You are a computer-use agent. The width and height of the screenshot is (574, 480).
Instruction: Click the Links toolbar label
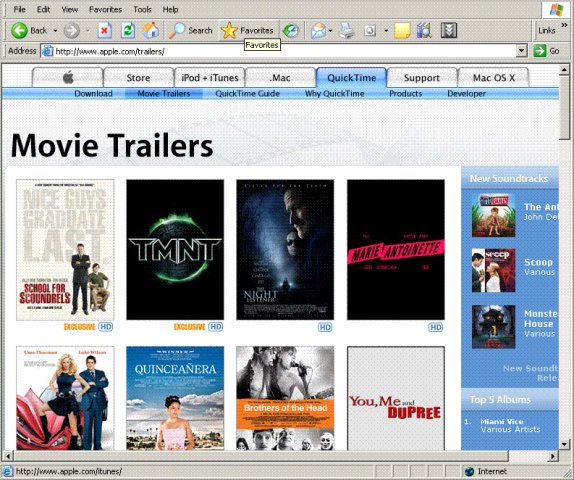click(547, 31)
